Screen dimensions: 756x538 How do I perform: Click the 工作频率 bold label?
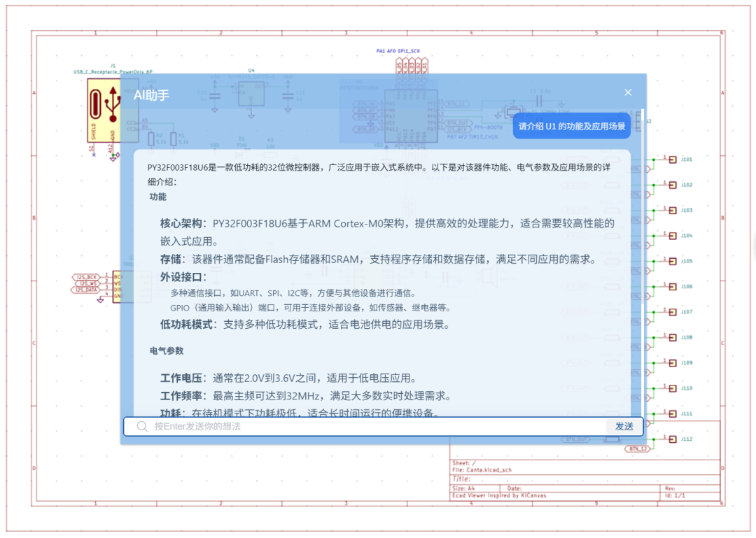click(181, 396)
